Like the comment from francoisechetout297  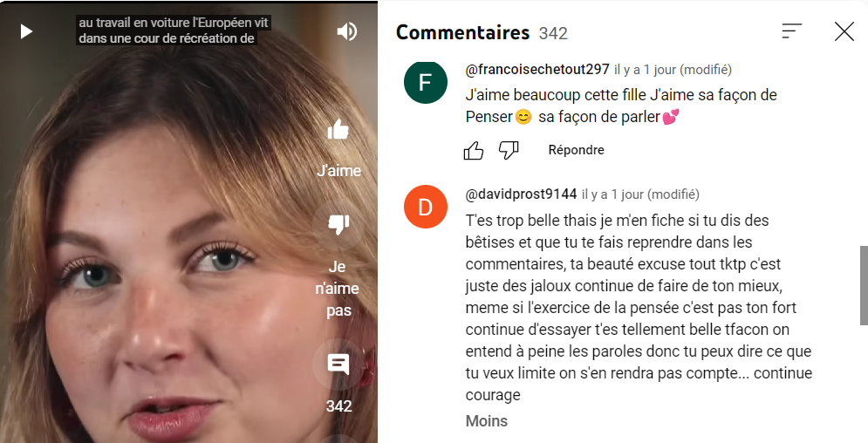tap(474, 151)
